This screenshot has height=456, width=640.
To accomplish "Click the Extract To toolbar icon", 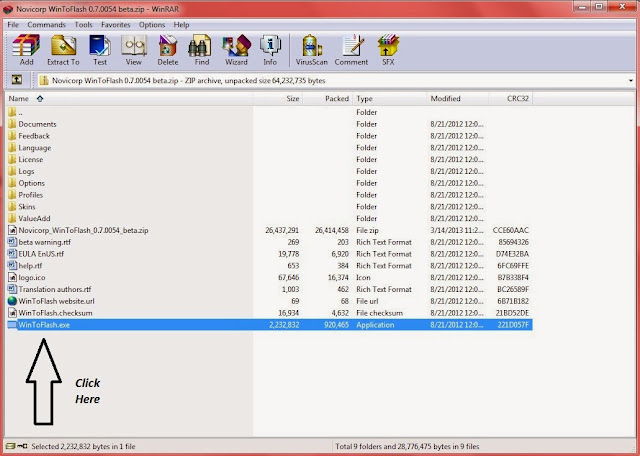I will tap(63, 50).
